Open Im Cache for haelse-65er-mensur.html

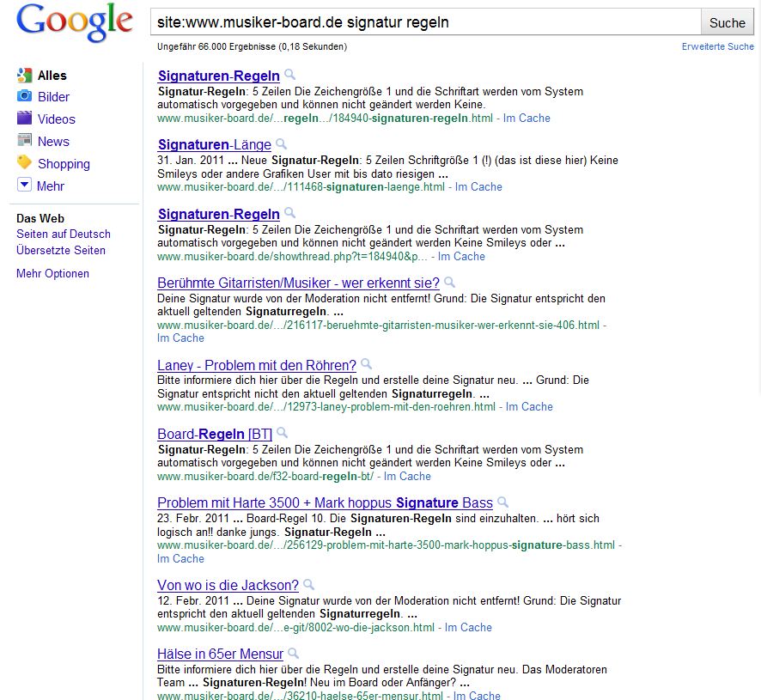(477, 695)
